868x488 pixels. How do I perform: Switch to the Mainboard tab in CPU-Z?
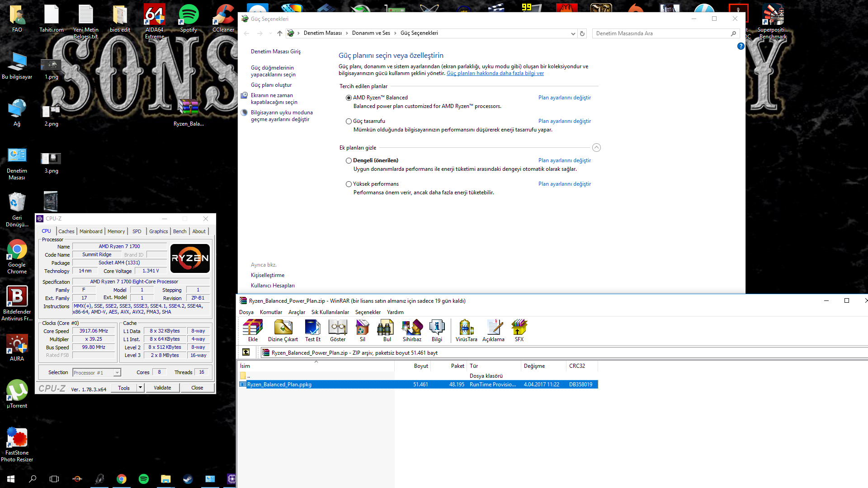(x=91, y=231)
